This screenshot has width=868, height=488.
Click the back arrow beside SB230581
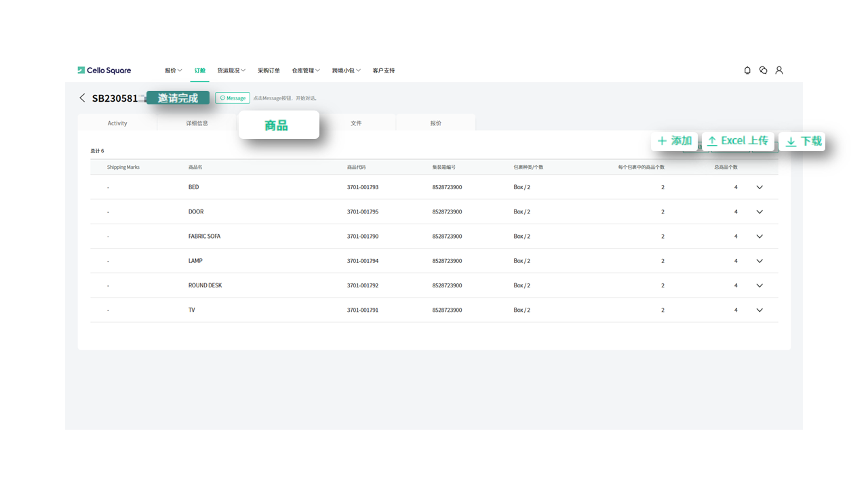coord(82,98)
